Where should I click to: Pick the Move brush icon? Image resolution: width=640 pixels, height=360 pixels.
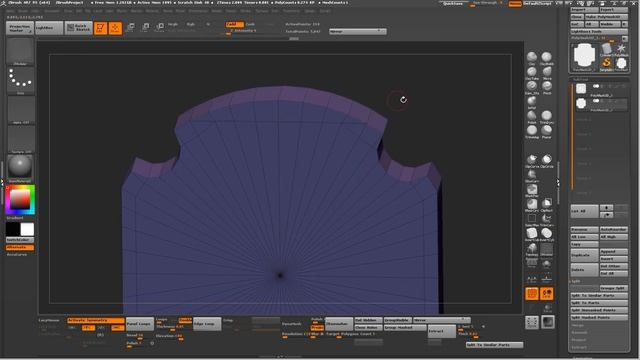(x=547, y=72)
